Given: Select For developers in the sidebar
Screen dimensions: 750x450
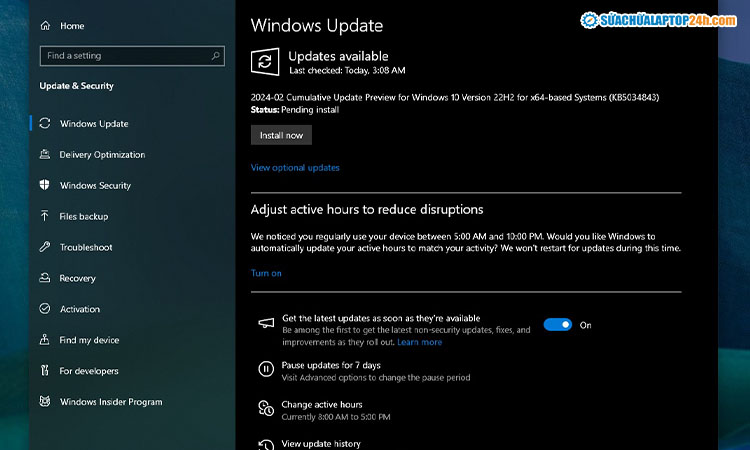Looking at the screenshot, I should 89,371.
